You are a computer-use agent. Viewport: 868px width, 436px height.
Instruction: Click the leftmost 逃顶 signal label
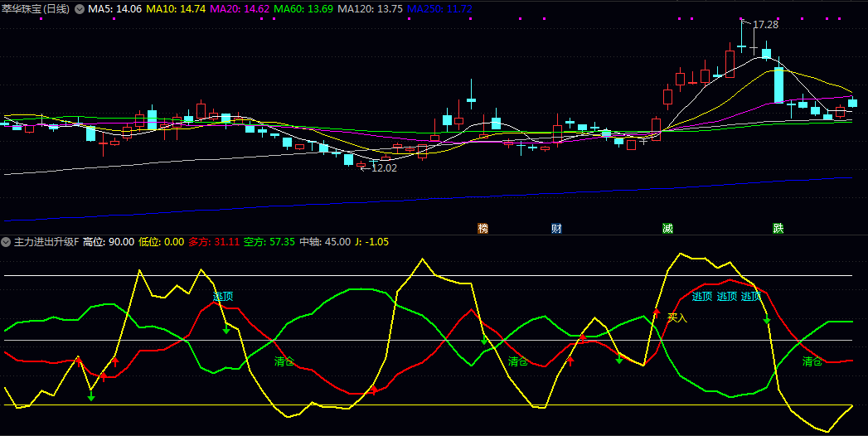(223, 296)
